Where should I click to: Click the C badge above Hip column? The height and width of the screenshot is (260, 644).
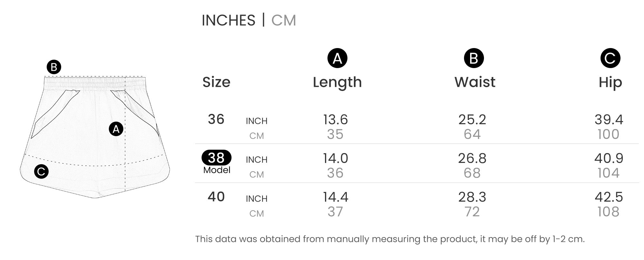(610, 58)
